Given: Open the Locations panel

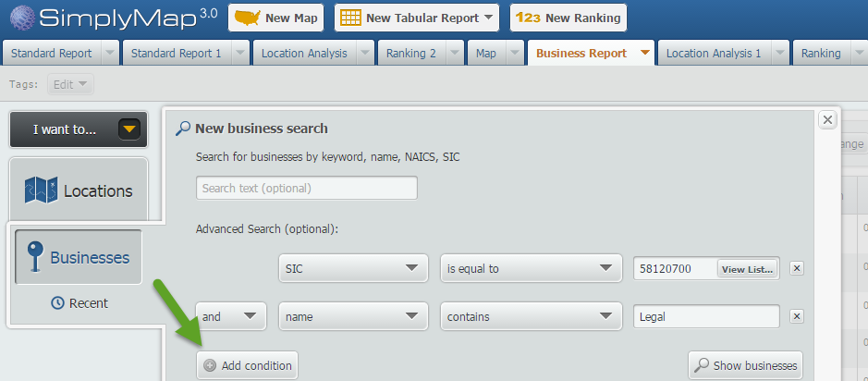Looking at the screenshot, I should pyautogui.click(x=79, y=191).
